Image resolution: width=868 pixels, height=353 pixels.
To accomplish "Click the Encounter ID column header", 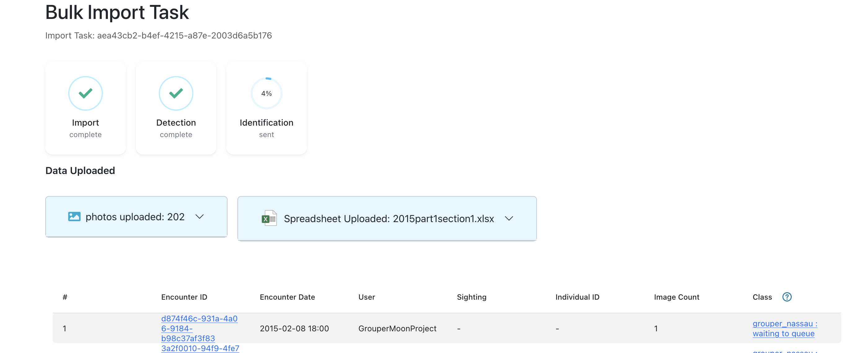I will (184, 297).
